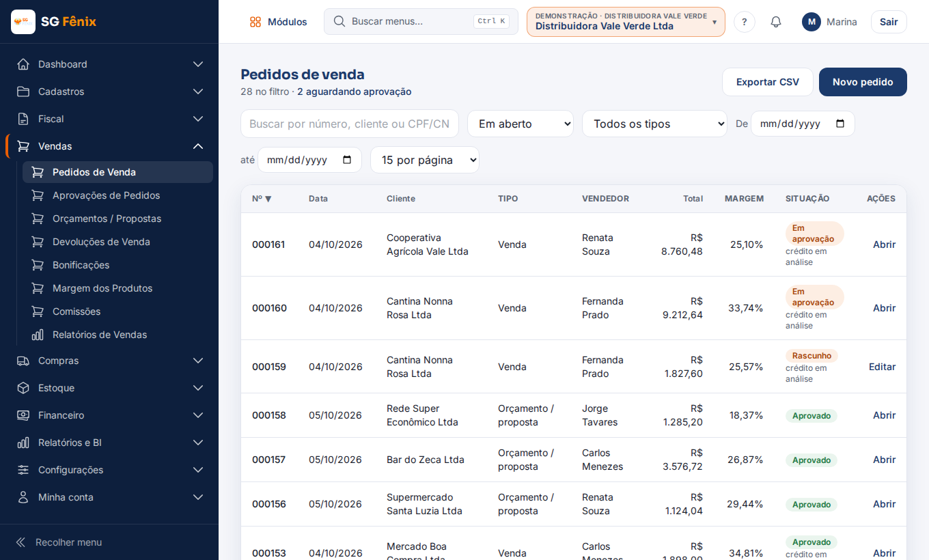Viewport: 929px width, 560px height.
Task: Open Aprovações de Pedidos menu item
Action: pyautogui.click(x=117, y=195)
